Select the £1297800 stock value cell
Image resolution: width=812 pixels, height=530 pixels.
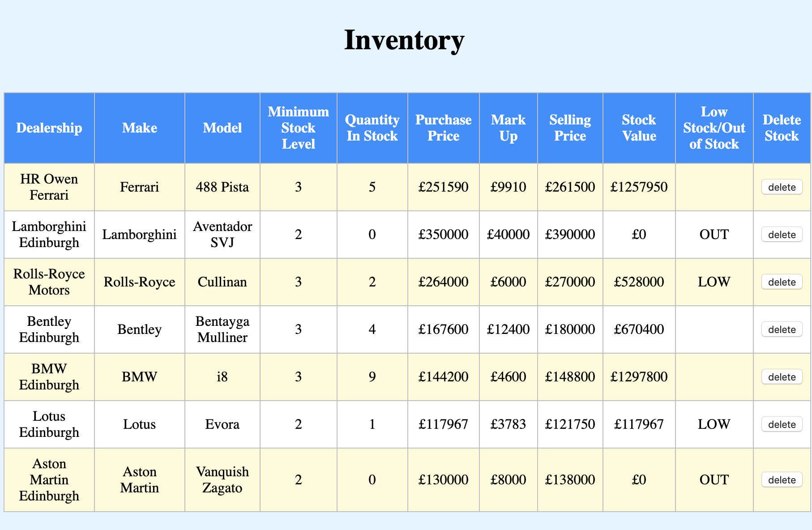coord(639,377)
